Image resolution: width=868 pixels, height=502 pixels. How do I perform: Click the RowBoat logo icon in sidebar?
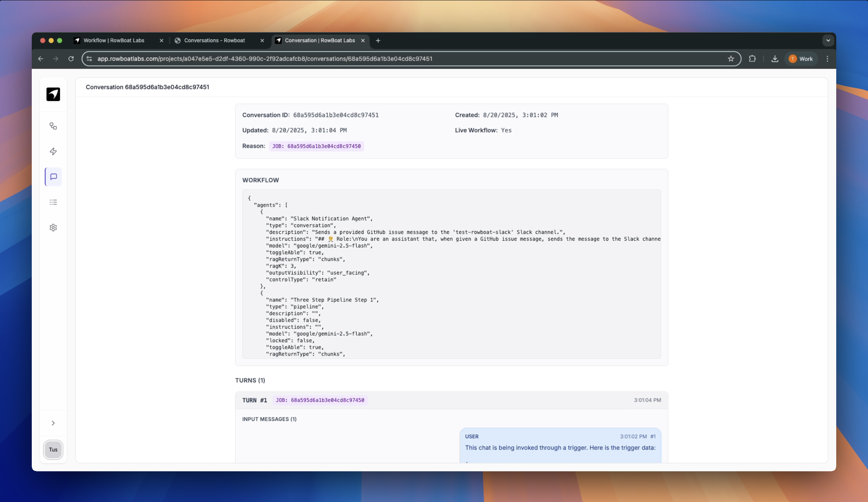[x=53, y=94]
